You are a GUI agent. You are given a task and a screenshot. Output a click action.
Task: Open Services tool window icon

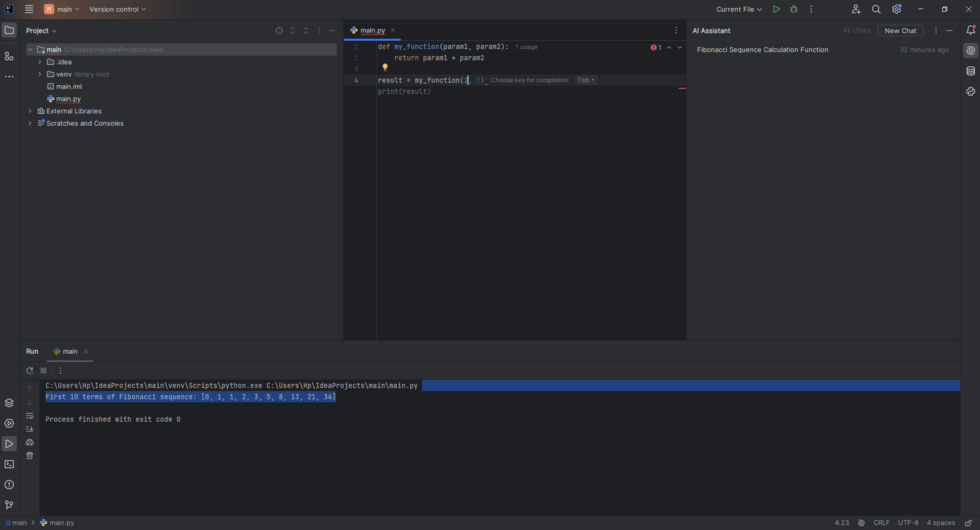pos(9,423)
